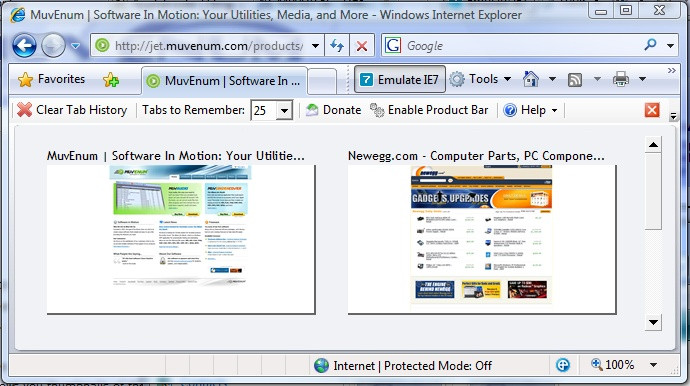Toggle the Emulate IE7 button
The width and height of the screenshot is (690, 386).
coord(400,80)
